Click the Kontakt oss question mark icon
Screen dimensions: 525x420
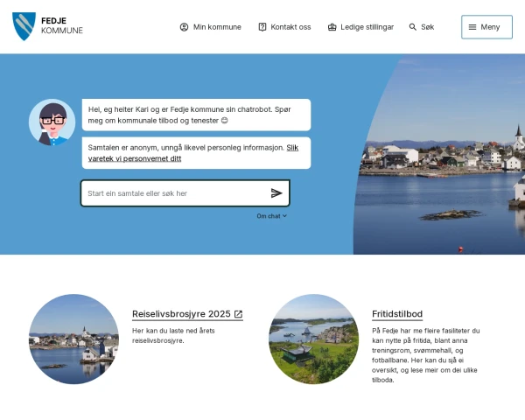coord(262,27)
